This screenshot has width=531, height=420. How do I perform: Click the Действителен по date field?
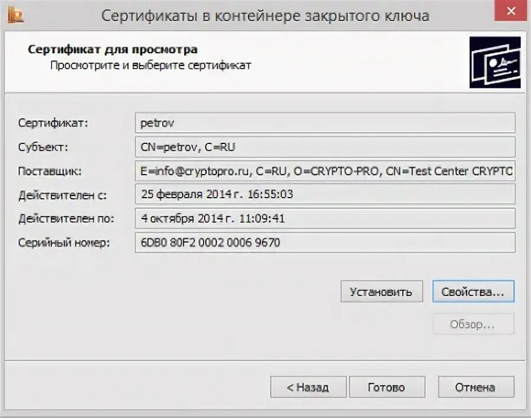[325, 218]
